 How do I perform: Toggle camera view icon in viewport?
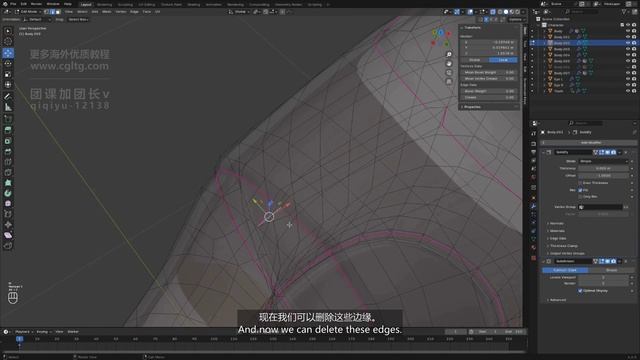[449, 73]
